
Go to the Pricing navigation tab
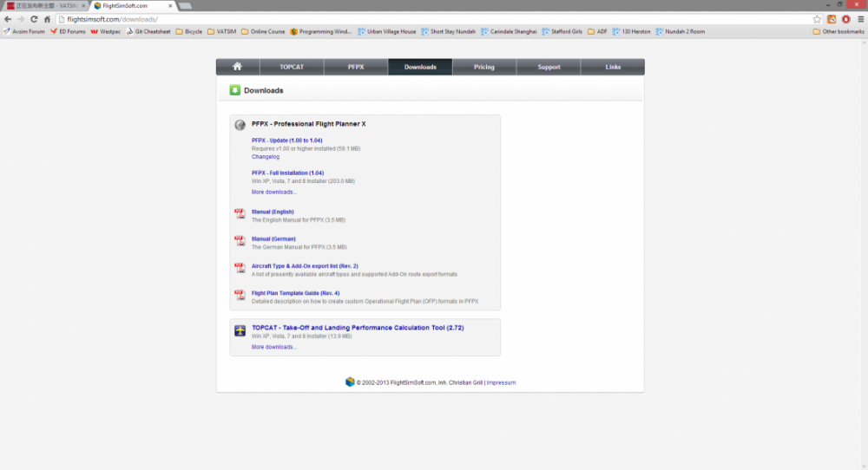click(x=484, y=67)
